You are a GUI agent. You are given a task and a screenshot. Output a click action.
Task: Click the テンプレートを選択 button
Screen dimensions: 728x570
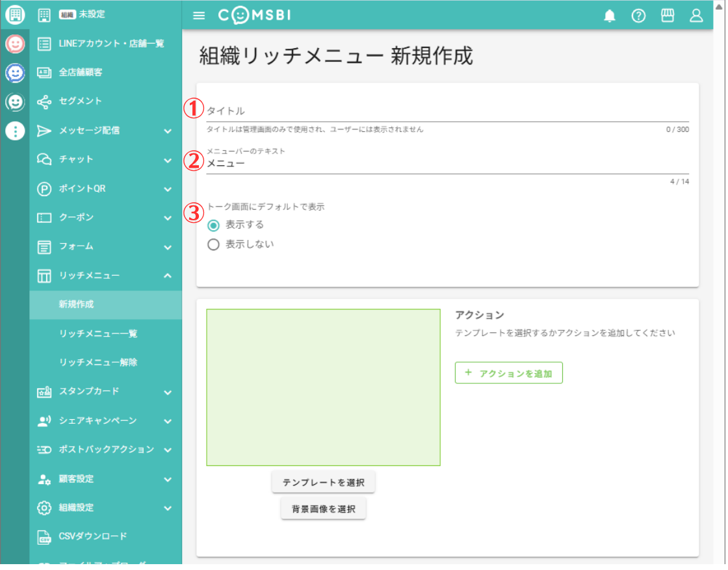323,483
